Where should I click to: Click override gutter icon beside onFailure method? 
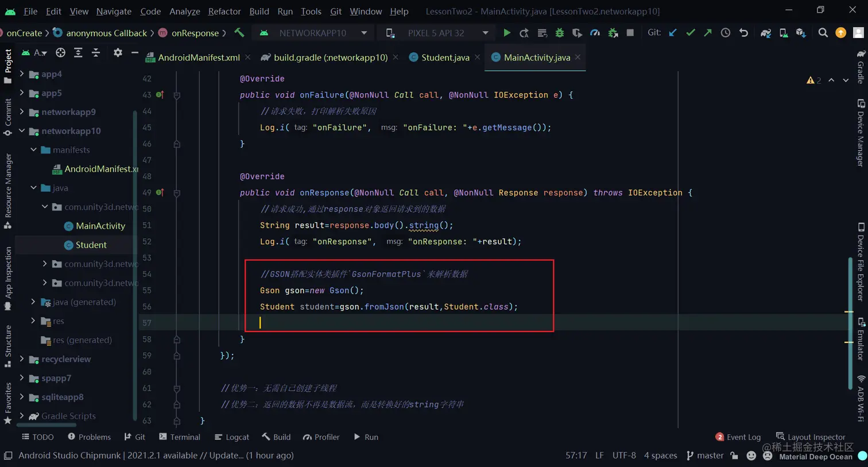(x=160, y=95)
